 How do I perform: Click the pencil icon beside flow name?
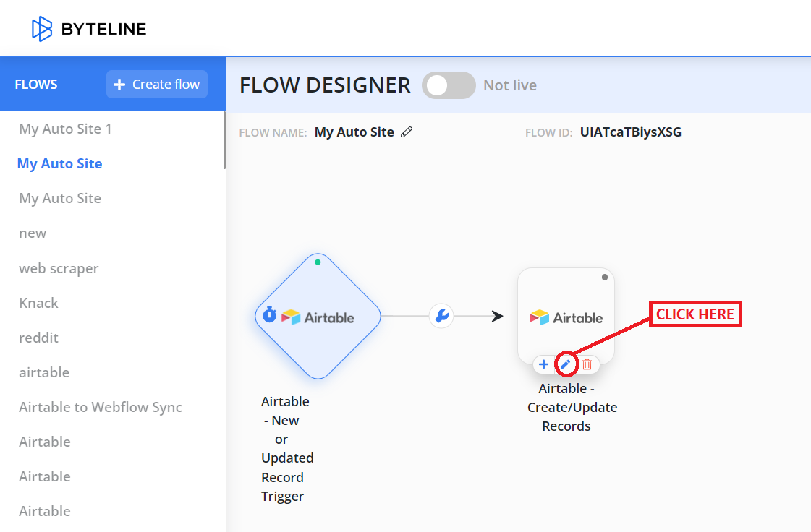click(407, 132)
